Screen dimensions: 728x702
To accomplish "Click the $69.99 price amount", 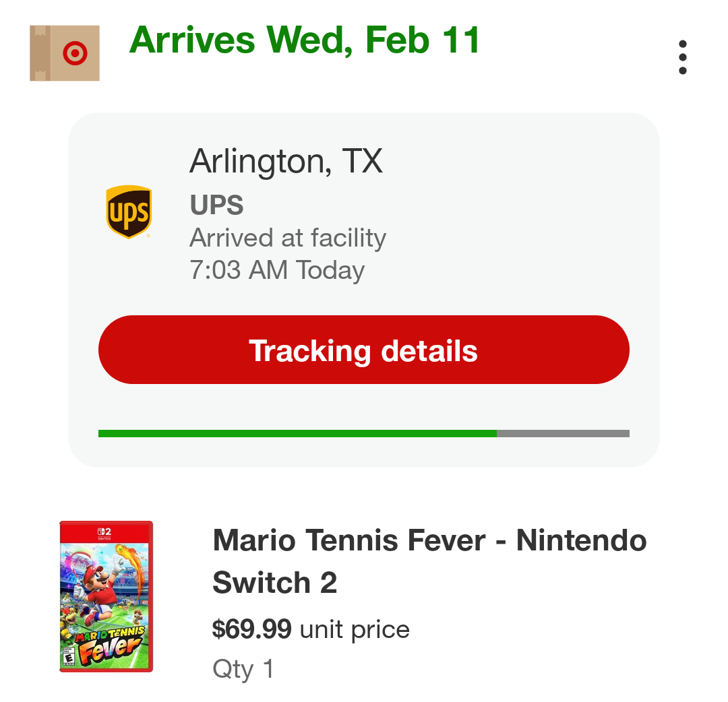I will [x=251, y=629].
